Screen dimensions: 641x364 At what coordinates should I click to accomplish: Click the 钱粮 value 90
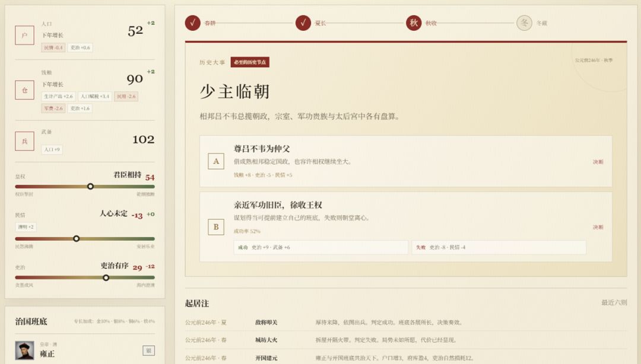point(135,79)
